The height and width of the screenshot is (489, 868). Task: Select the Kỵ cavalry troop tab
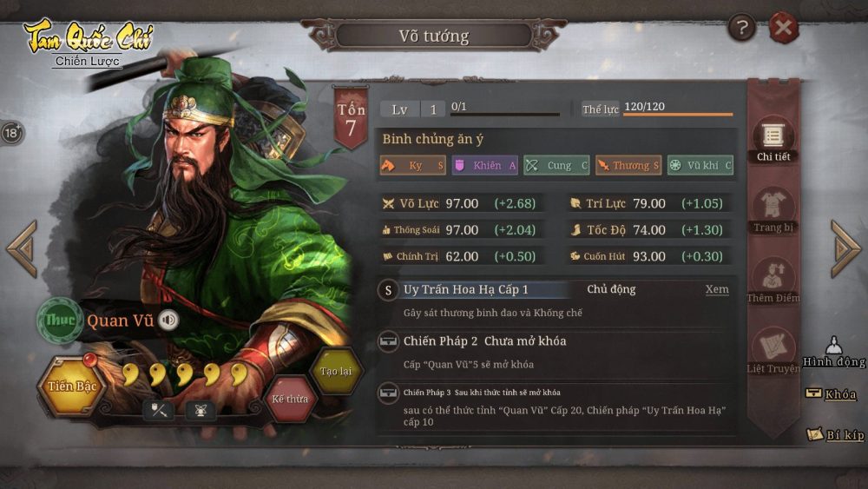click(x=412, y=165)
